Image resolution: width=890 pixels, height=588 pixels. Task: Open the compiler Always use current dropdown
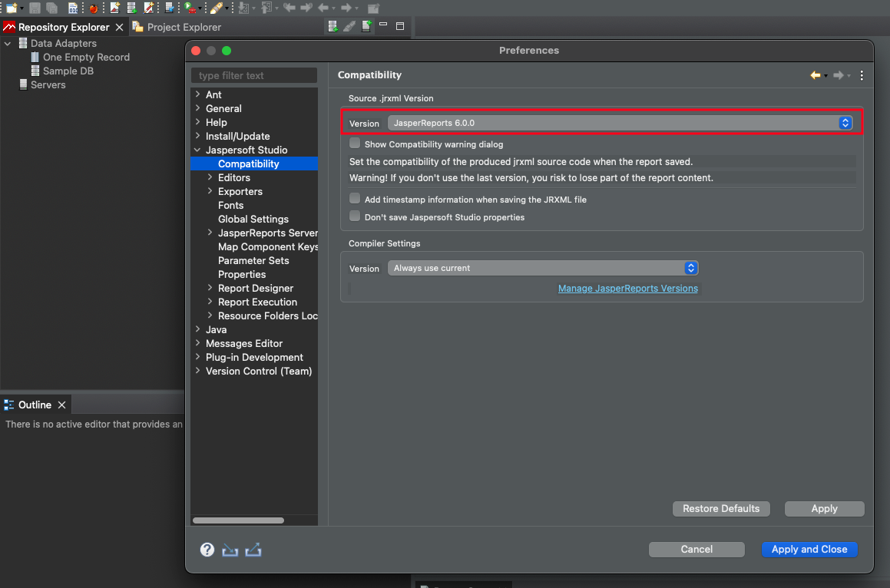coord(543,268)
